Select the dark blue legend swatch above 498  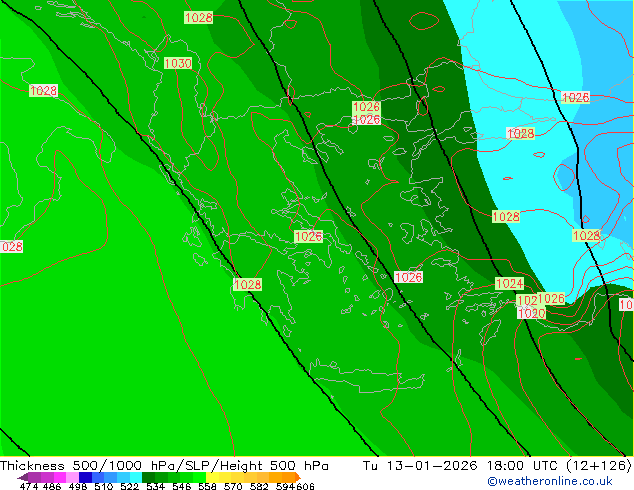click(85, 477)
